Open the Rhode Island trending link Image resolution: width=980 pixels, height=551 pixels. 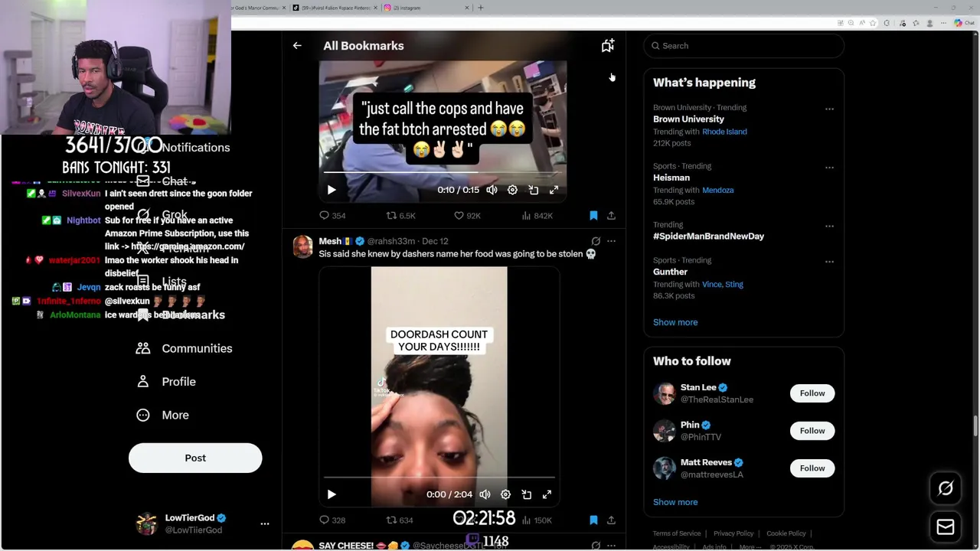(x=724, y=132)
